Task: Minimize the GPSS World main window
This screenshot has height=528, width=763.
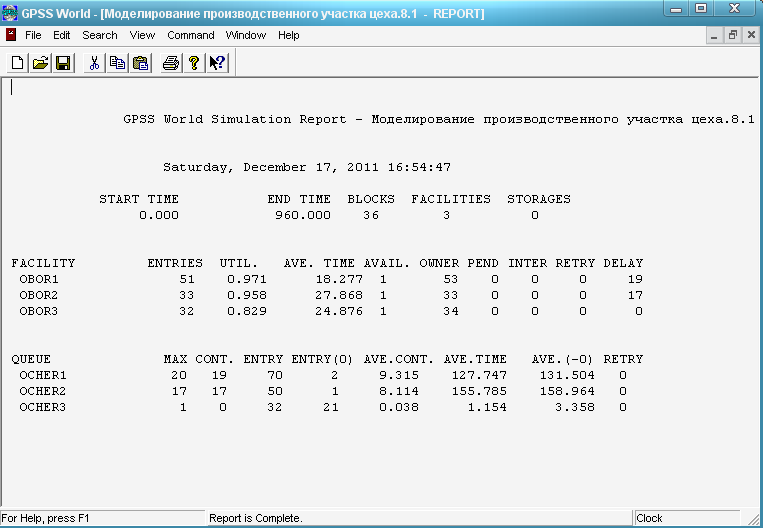Action: click(676, 9)
